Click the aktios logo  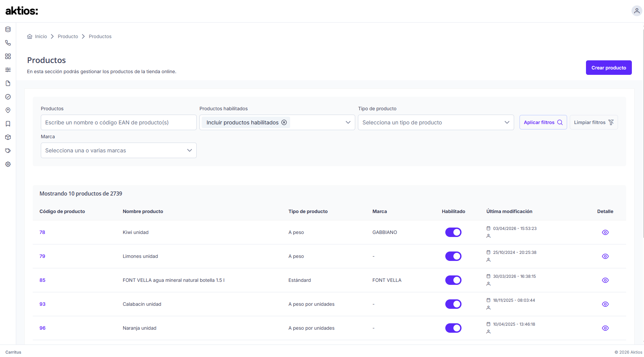point(22,11)
